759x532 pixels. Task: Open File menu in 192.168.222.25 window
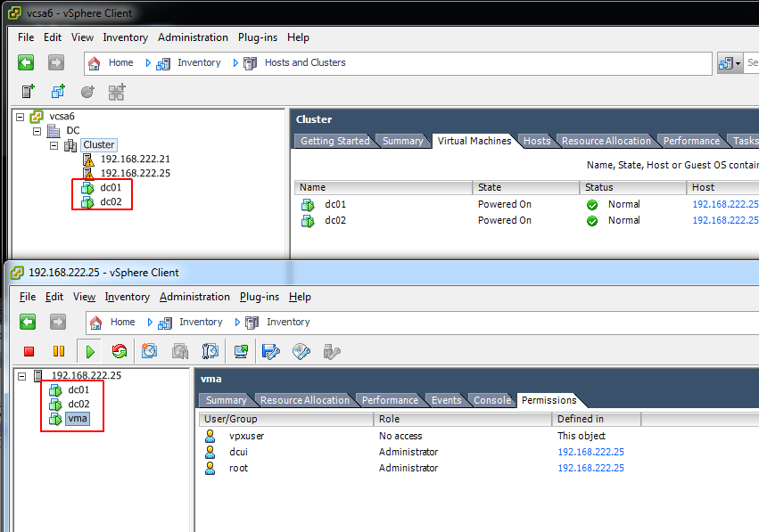click(28, 297)
